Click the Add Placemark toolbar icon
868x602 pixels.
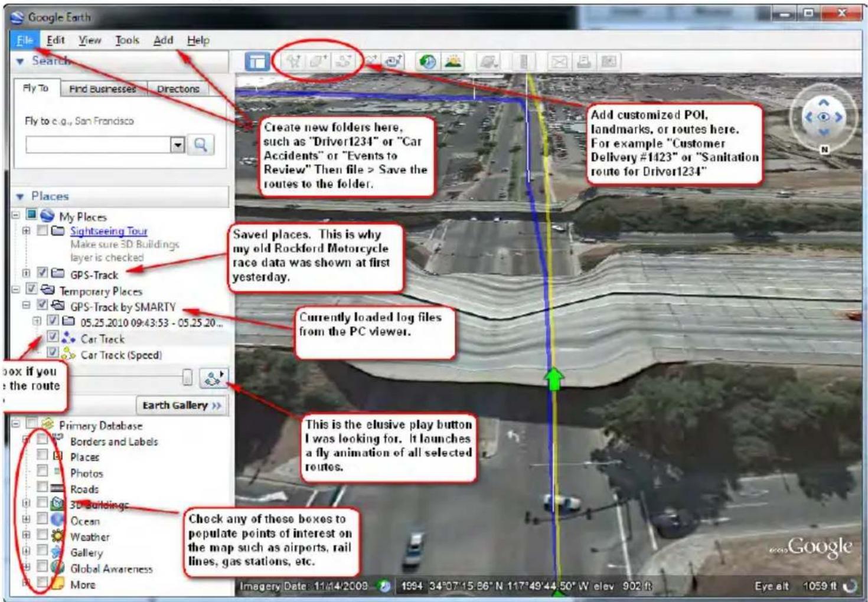pos(293,61)
